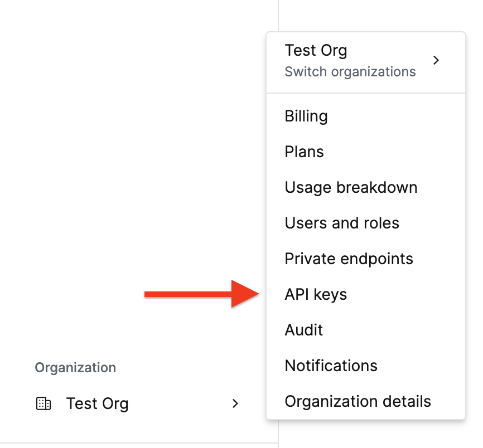Click the divider line under Test Org sidebar row
The width and height of the screenshot is (483, 448).
(139, 444)
